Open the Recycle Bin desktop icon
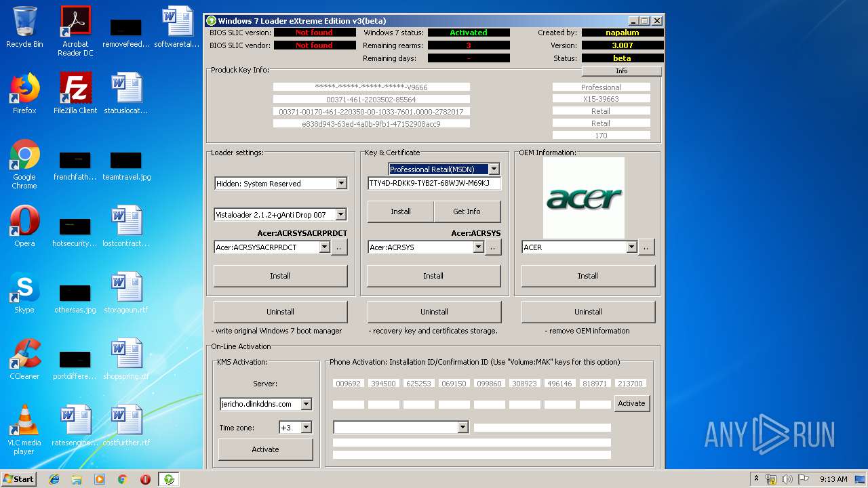This screenshot has height=488, width=868. (x=24, y=27)
